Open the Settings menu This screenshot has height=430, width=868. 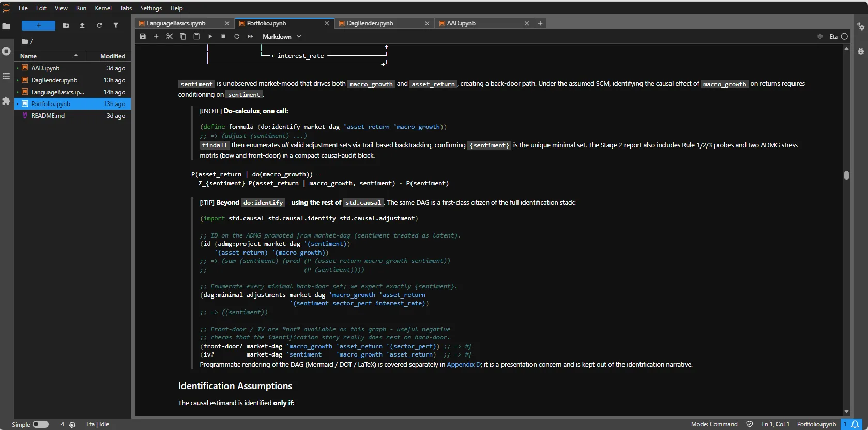151,8
